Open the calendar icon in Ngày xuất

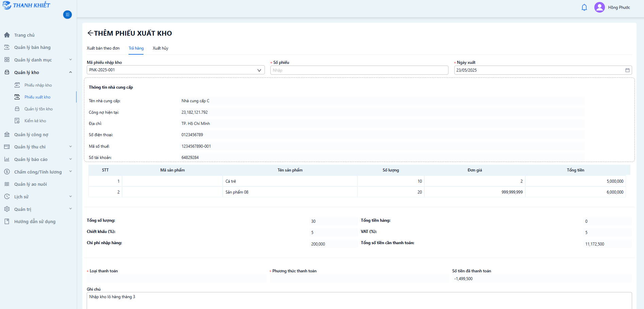627,70
